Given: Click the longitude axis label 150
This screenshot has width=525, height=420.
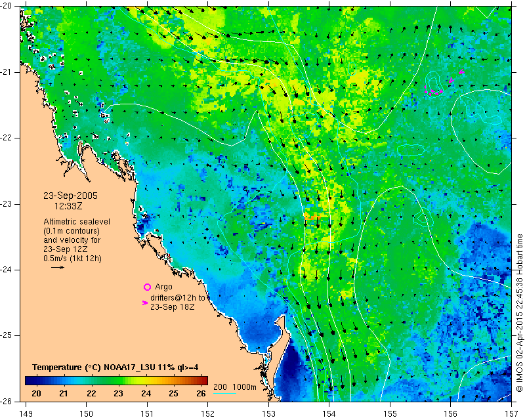Looking at the screenshot, I should [x=87, y=414].
